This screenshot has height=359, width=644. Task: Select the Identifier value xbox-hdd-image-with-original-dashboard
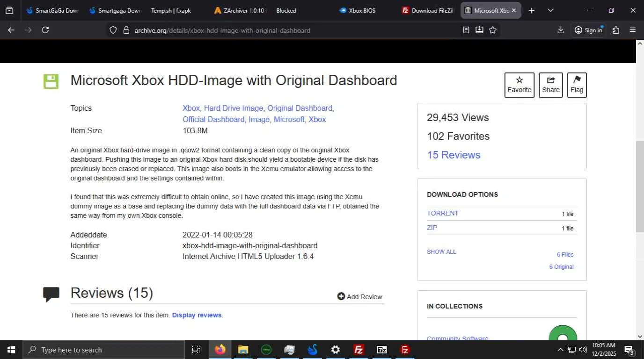tap(250, 245)
